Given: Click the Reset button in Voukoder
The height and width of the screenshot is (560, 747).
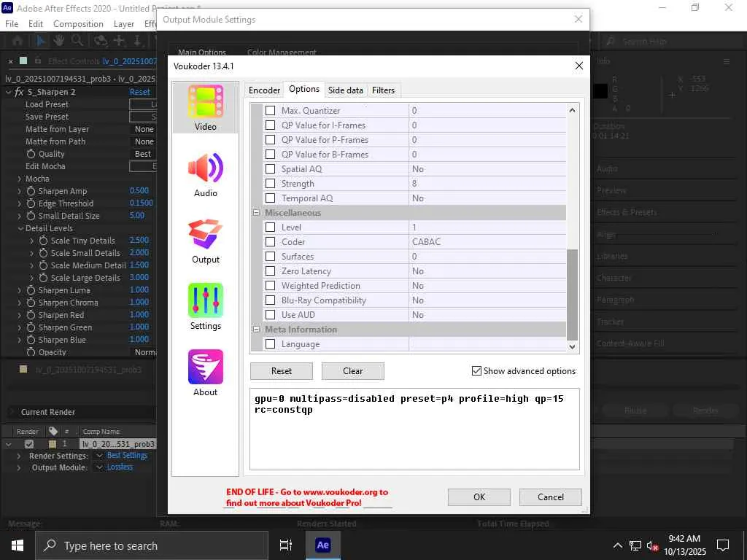Looking at the screenshot, I should [282, 371].
